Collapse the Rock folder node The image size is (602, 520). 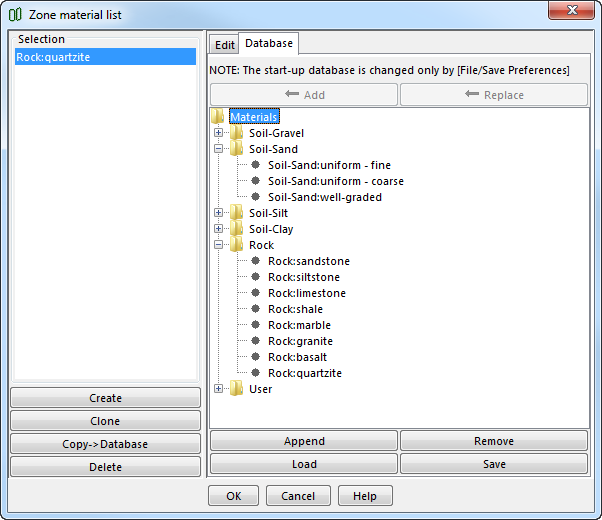point(218,245)
